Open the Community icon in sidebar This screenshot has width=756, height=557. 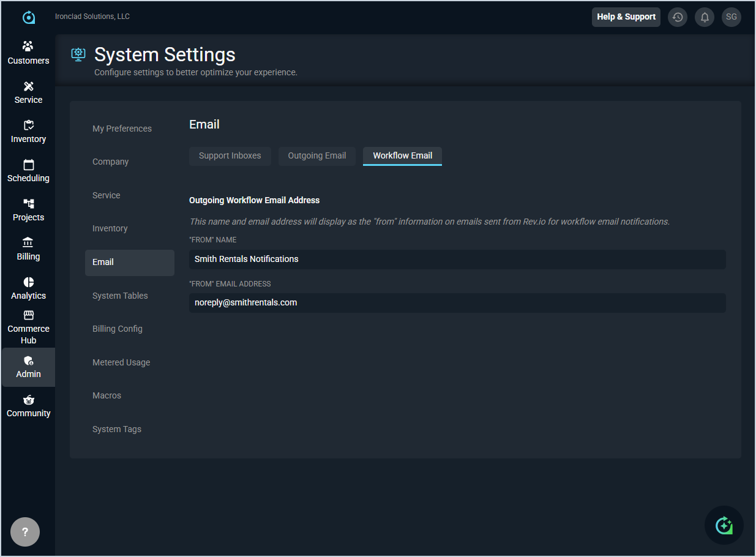click(28, 400)
